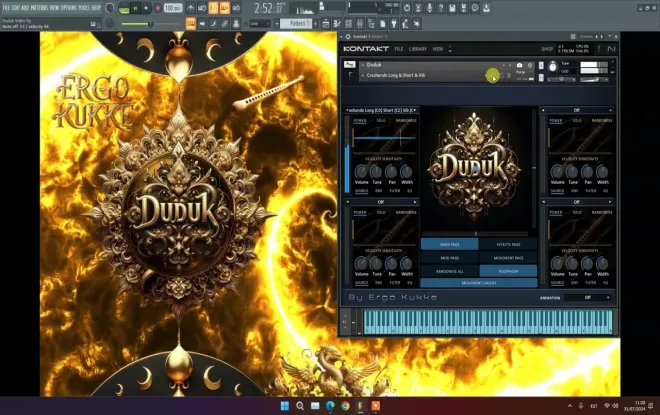Click the Kontakt virtual keyboard keys
The height and width of the screenshot is (415, 660).
(x=487, y=322)
